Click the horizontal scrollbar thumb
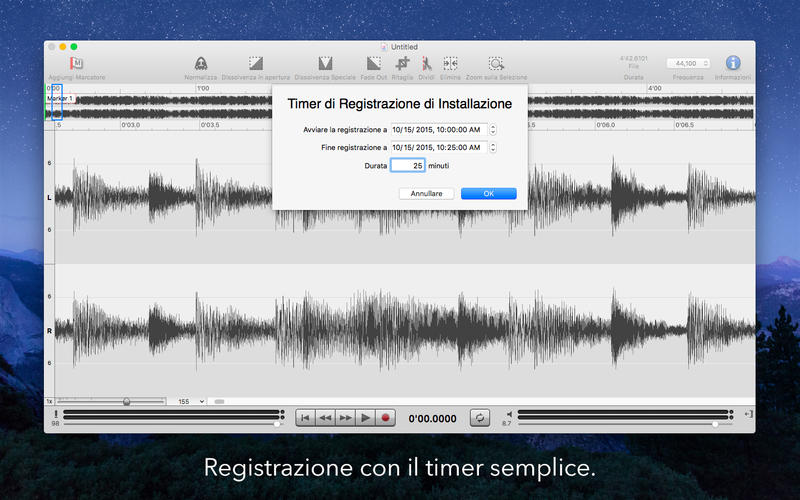Screen dimensions: 800x500 coord(219,402)
